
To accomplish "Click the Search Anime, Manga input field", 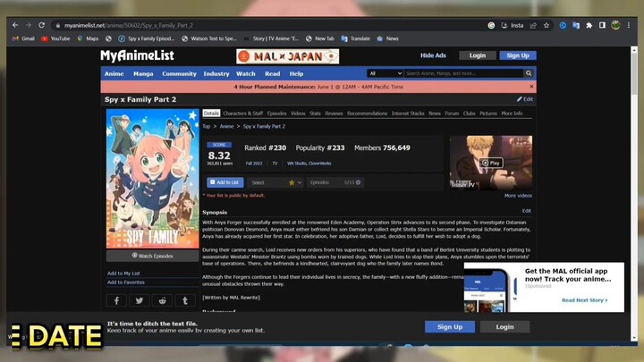I will pos(463,73).
